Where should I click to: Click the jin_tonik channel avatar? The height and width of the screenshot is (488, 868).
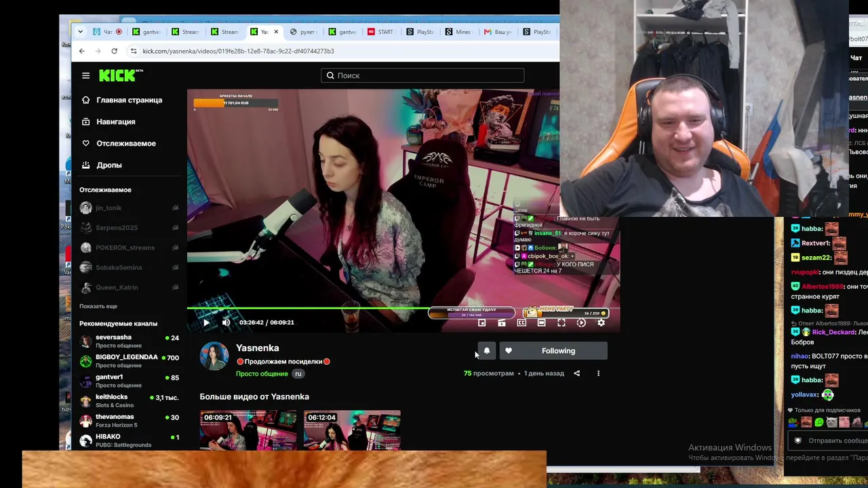pos(85,208)
